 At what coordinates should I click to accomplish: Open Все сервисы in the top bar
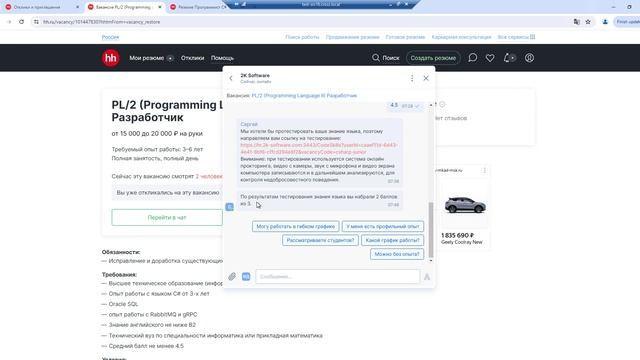click(516, 37)
